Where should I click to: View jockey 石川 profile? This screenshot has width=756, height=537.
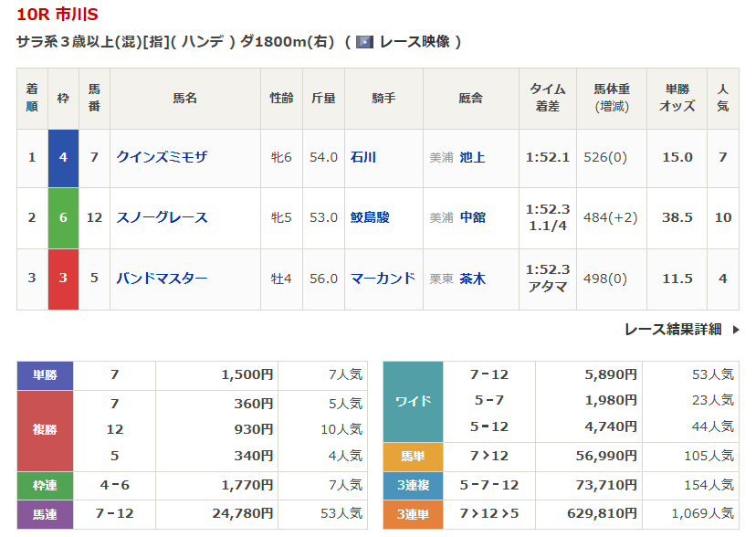(x=362, y=157)
